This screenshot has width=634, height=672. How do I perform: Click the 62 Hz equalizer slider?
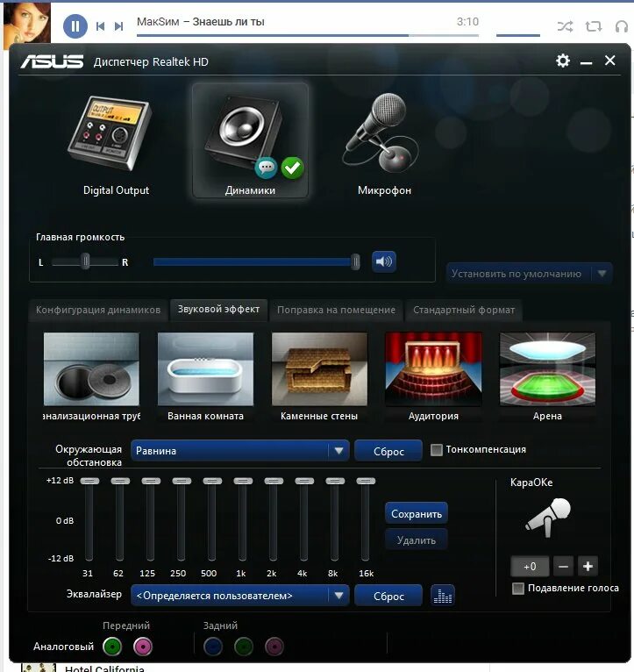pyautogui.click(x=120, y=481)
